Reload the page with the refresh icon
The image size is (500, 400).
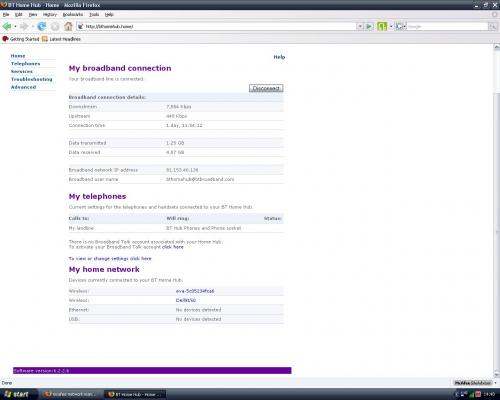[x=42, y=26]
